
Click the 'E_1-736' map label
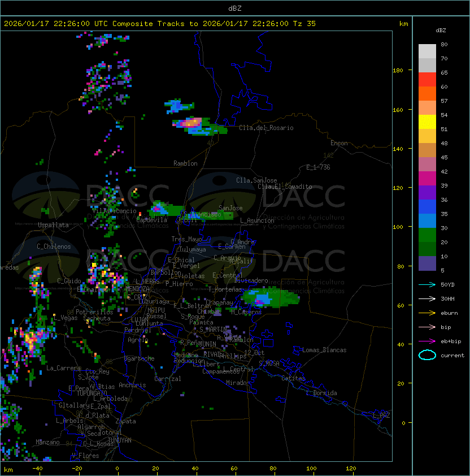(x=318, y=167)
